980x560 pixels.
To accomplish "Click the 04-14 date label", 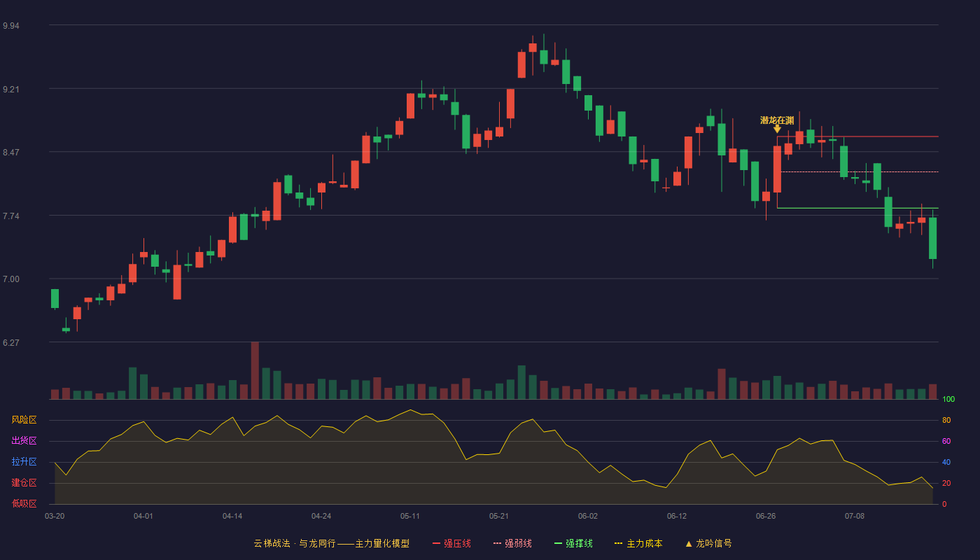I will (232, 516).
